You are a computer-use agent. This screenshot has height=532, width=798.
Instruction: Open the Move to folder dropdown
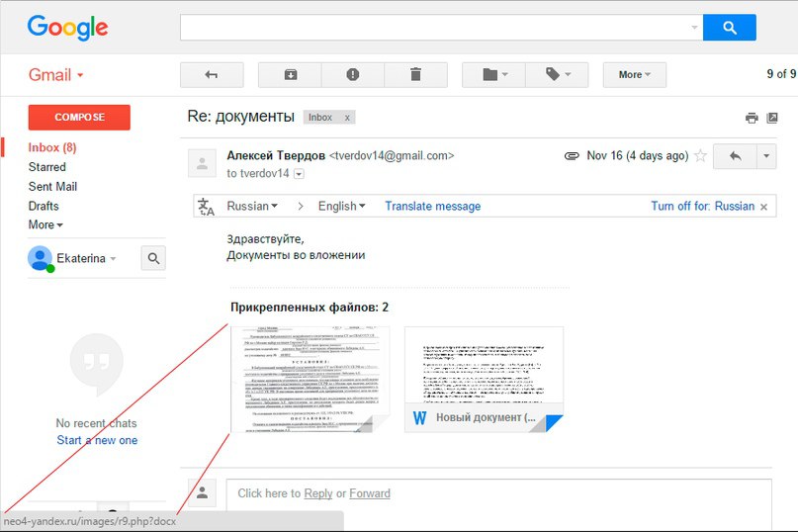coord(493,75)
